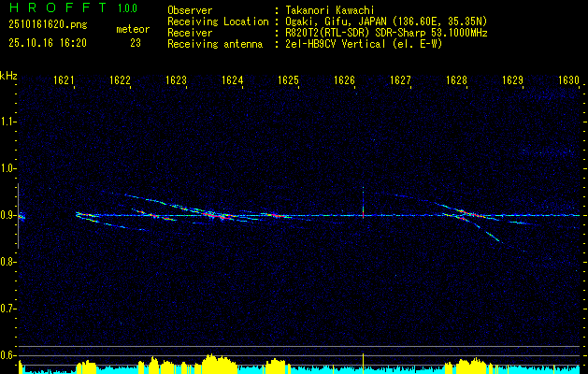Click the 0.7 kHz frequency label
Image resolution: width=588 pixels, height=374 pixels.
(7, 309)
